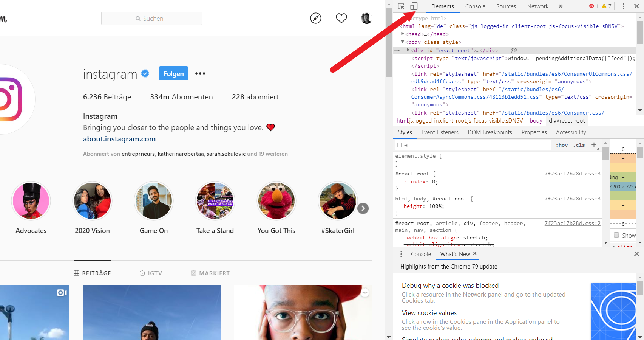Open Instagram Explore compass icon
Image resolution: width=644 pixels, height=340 pixels.
[x=316, y=18]
